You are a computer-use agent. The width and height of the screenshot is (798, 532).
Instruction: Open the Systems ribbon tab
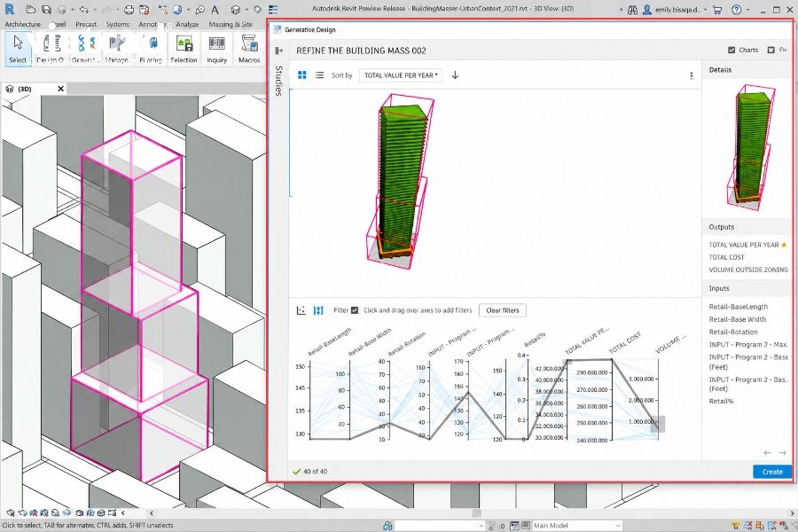tap(118, 24)
